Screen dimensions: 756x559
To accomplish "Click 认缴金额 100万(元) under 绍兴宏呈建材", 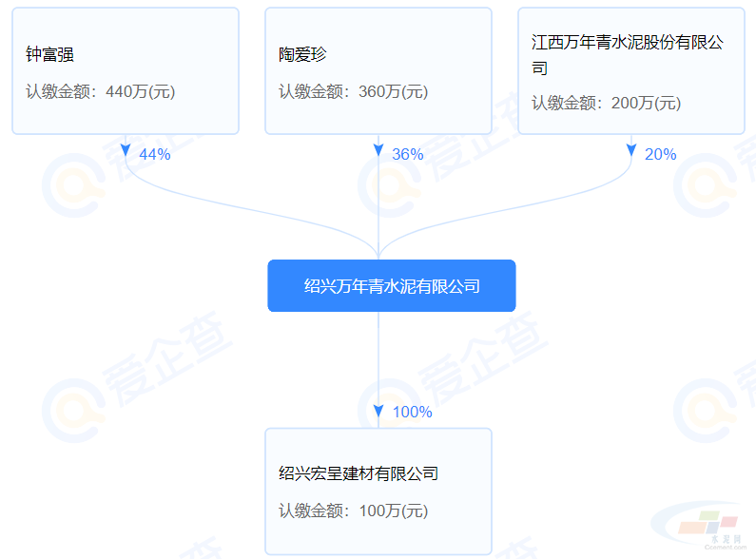I will [353, 511].
